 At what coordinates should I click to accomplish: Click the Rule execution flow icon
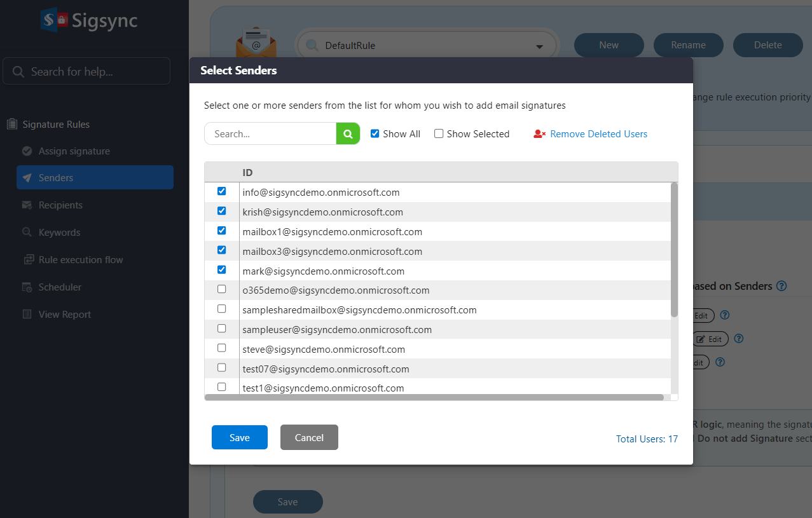point(28,260)
